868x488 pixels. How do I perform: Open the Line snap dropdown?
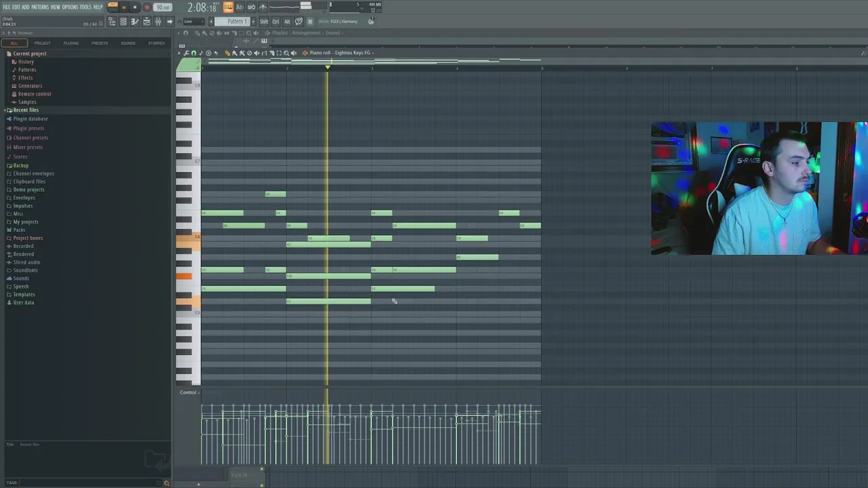pos(194,22)
